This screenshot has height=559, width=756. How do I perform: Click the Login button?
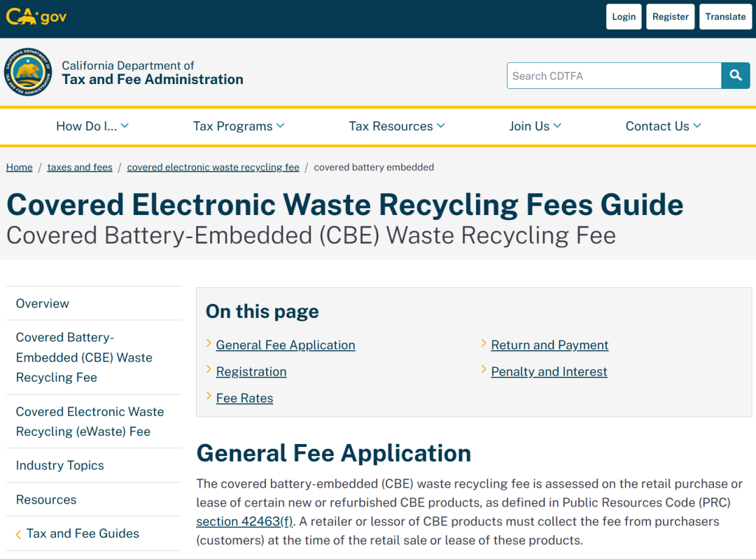624,17
